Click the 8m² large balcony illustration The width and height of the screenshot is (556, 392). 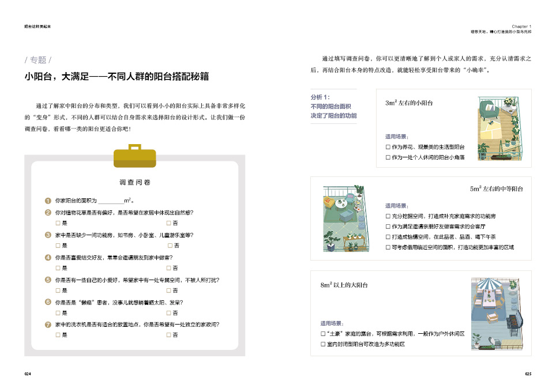(497, 314)
